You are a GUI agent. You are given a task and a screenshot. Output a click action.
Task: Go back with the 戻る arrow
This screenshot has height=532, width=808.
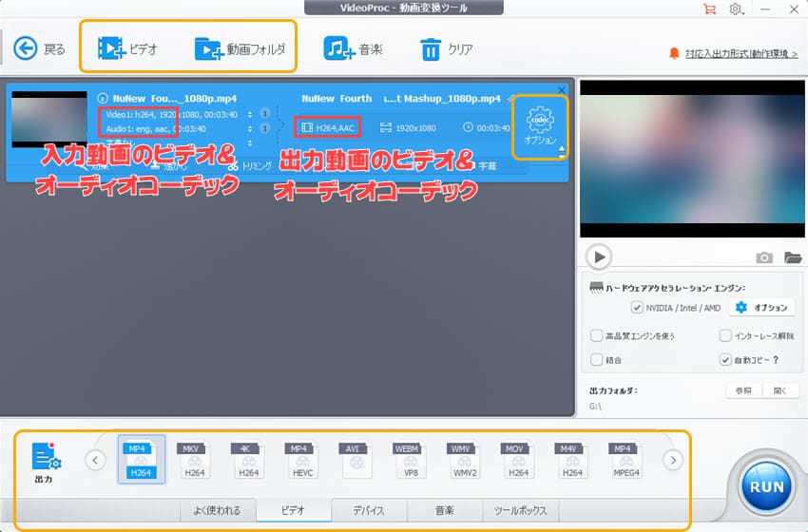click(39, 49)
